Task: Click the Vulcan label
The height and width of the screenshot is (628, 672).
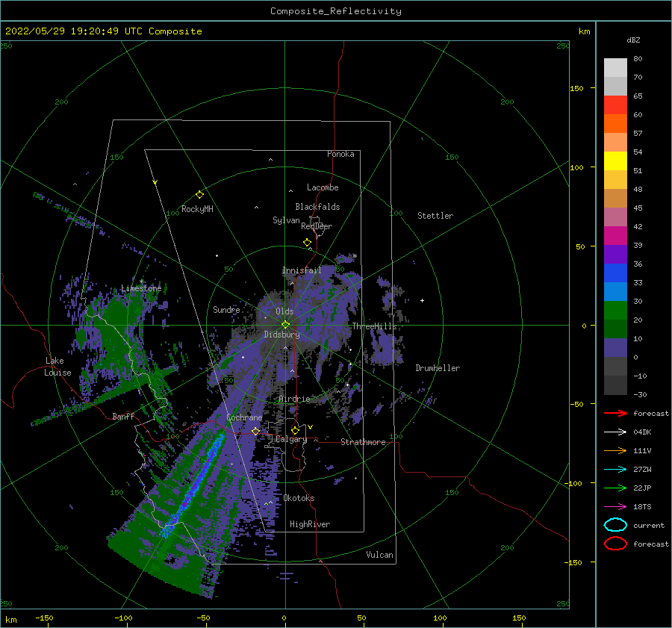Action: coord(379,555)
